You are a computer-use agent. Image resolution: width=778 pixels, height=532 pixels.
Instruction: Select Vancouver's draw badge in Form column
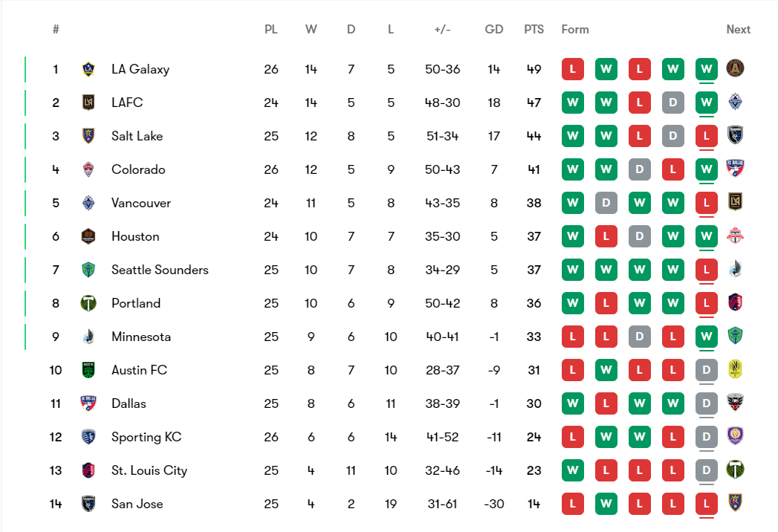pyautogui.click(x=606, y=203)
